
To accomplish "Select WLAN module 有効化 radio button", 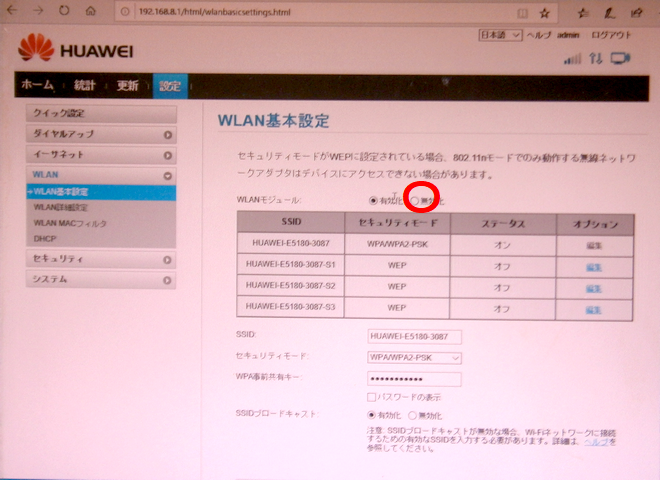I will (373, 200).
